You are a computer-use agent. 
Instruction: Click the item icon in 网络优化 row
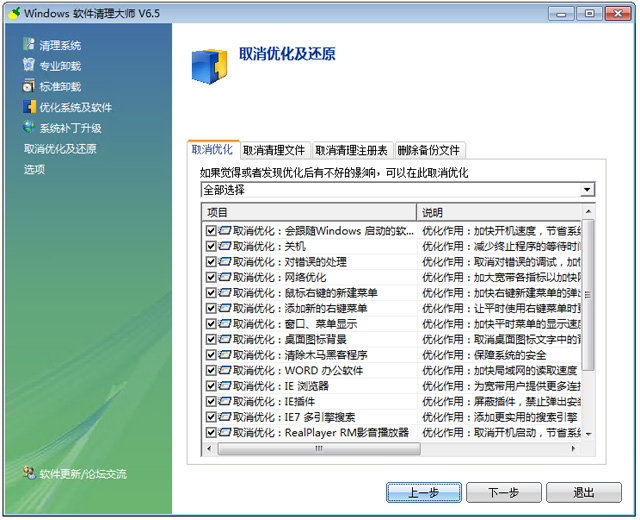pyautogui.click(x=224, y=277)
